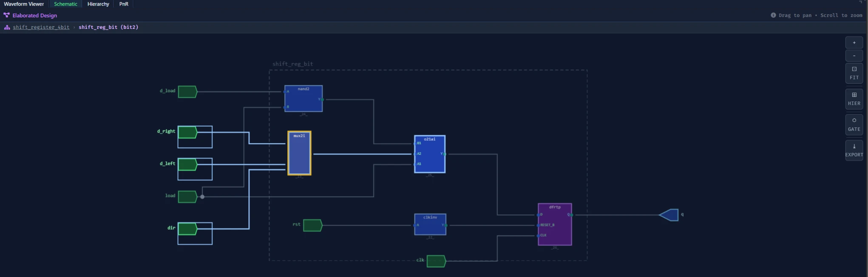Click the FIT view button
Viewport: 868px width, 277px height.
coord(854,73)
